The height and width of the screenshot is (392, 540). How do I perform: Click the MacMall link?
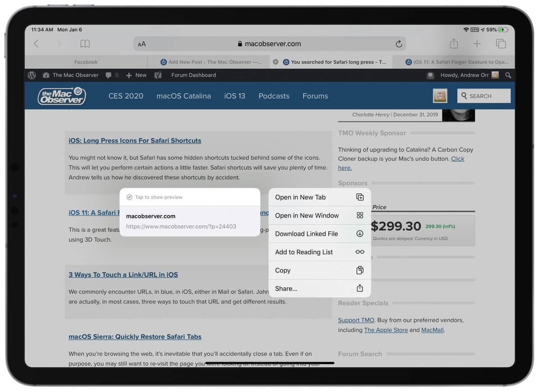(432, 330)
